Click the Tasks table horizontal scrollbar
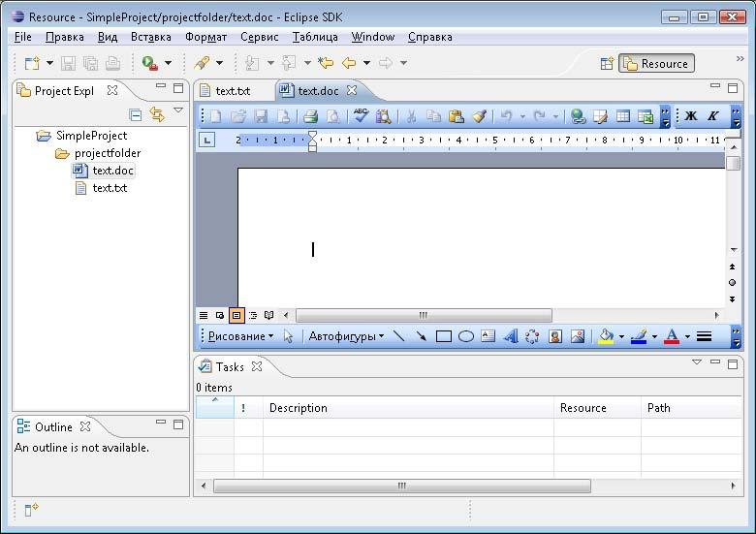Screen dimensions: 756x534 401,486
